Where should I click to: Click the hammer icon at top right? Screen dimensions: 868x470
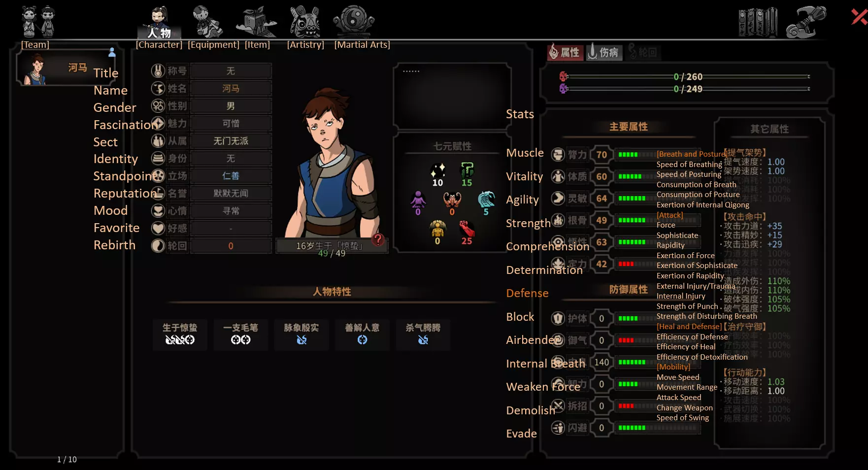[x=806, y=22]
